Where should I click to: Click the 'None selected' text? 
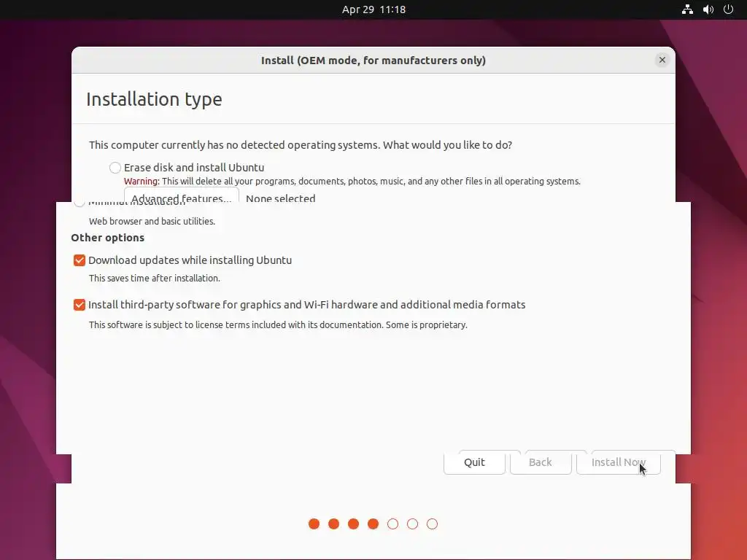pos(281,198)
